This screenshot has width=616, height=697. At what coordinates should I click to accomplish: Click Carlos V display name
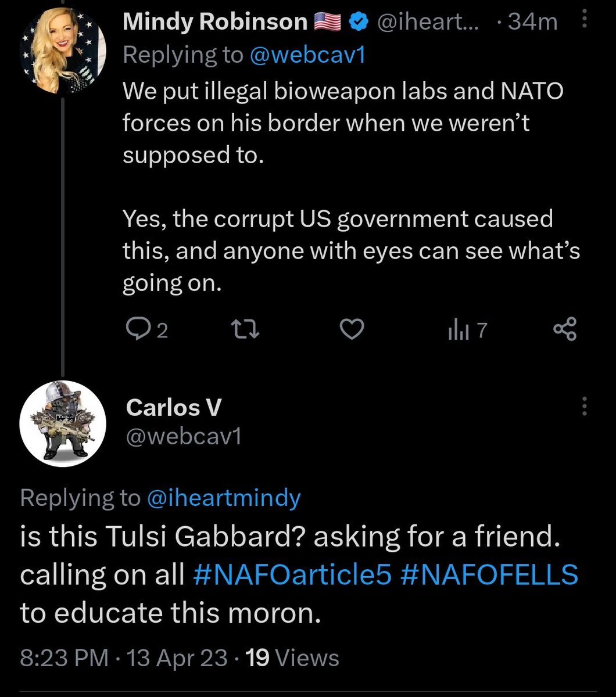[174, 408]
